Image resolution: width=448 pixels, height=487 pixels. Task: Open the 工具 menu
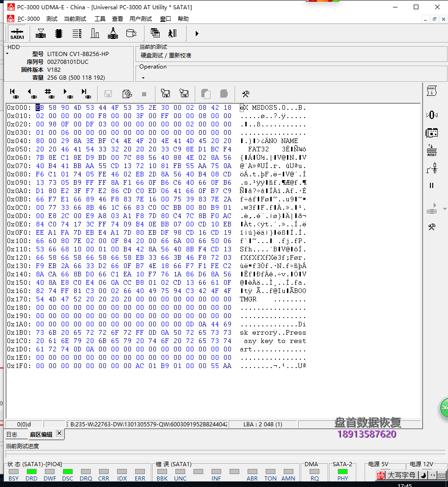tap(100, 19)
